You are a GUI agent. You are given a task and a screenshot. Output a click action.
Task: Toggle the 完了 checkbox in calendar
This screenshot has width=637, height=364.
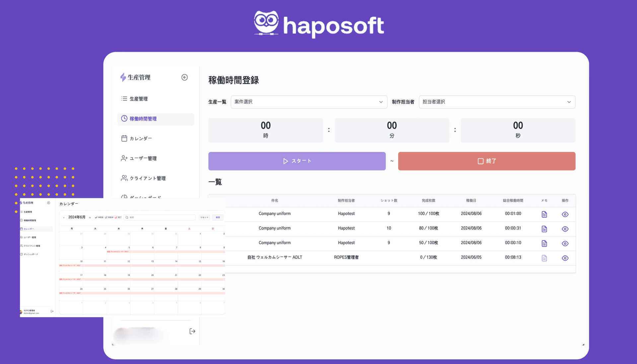point(116,218)
